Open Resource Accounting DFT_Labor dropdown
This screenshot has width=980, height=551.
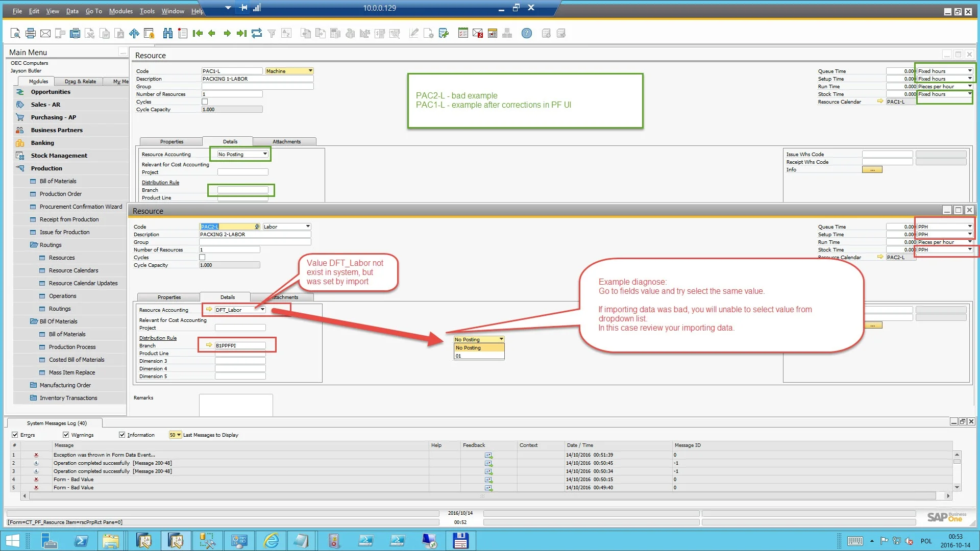(262, 310)
